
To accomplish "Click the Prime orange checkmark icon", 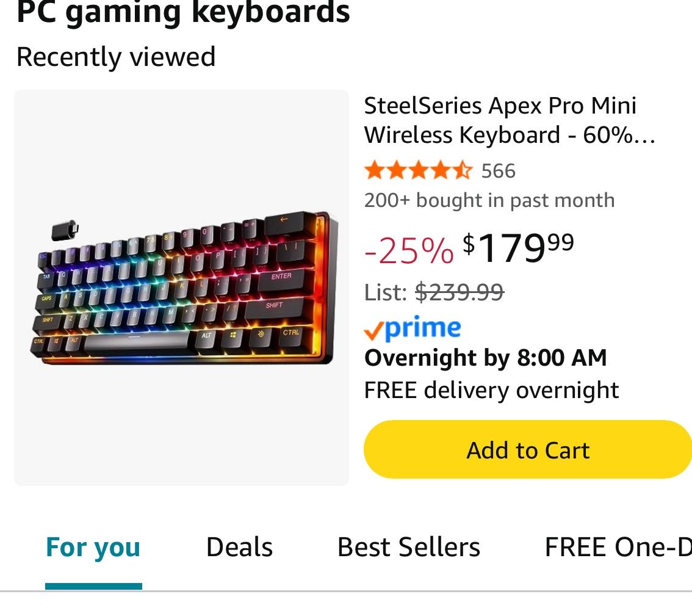I will coord(373,332).
